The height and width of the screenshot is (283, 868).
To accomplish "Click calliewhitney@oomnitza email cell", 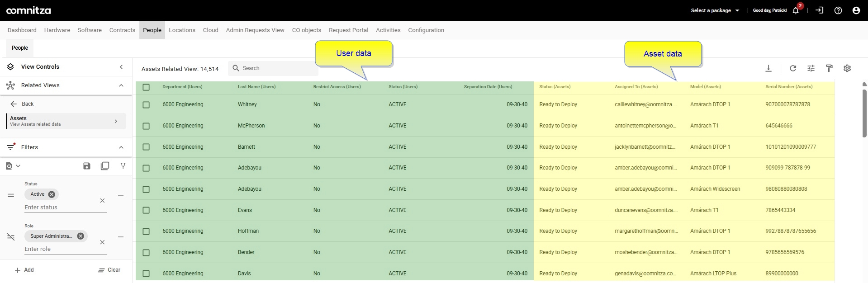I will [645, 104].
